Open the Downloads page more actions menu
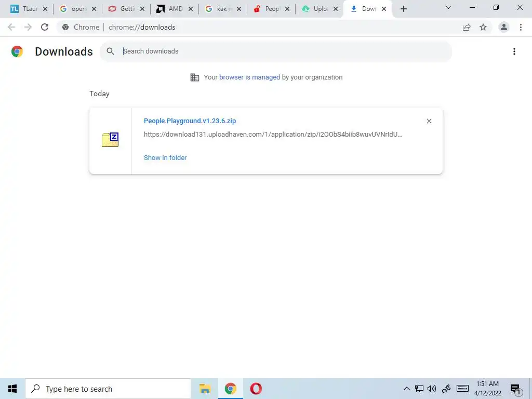The height and width of the screenshot is (399, 532). (514, 51)
